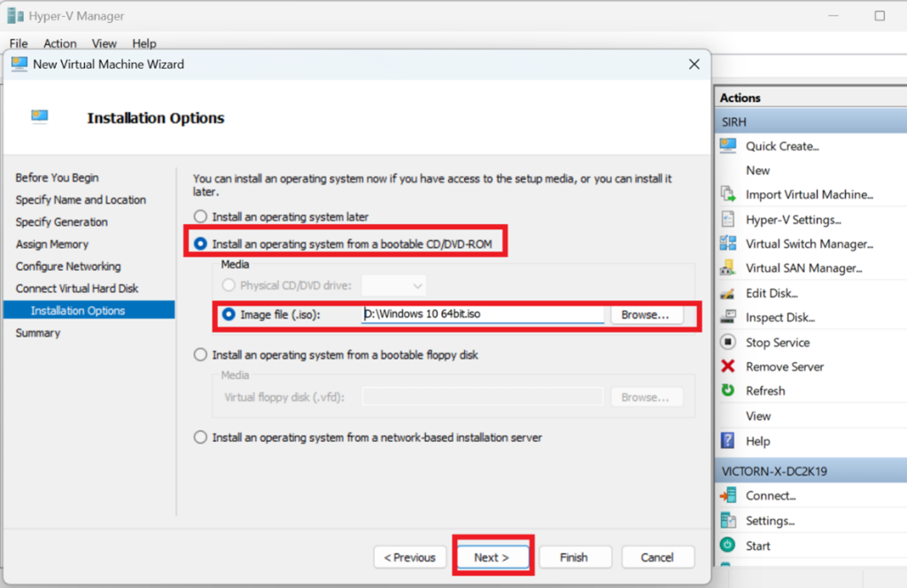Open the Action menu
Screen dimensions: 907x588
pos(60,43)
